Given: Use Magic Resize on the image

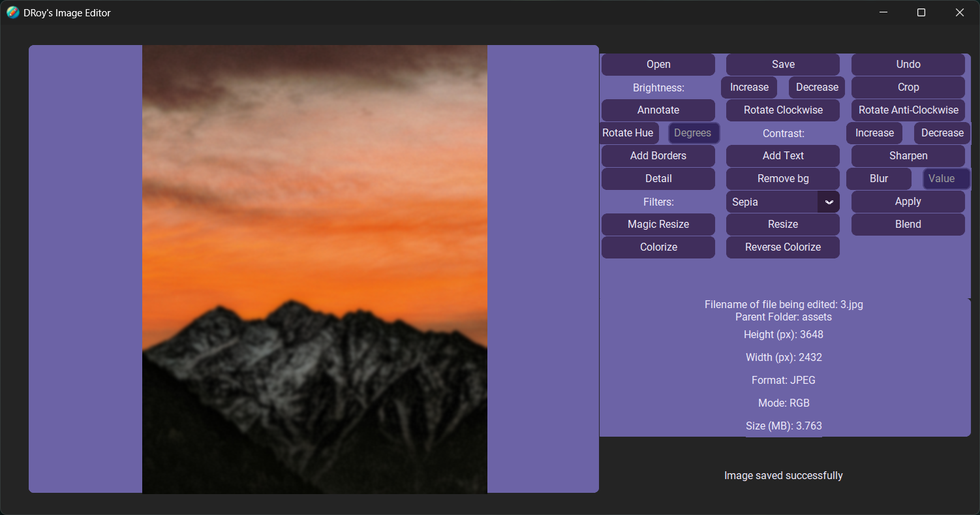Looking at the screenshot, I should (x=658, y=224).
